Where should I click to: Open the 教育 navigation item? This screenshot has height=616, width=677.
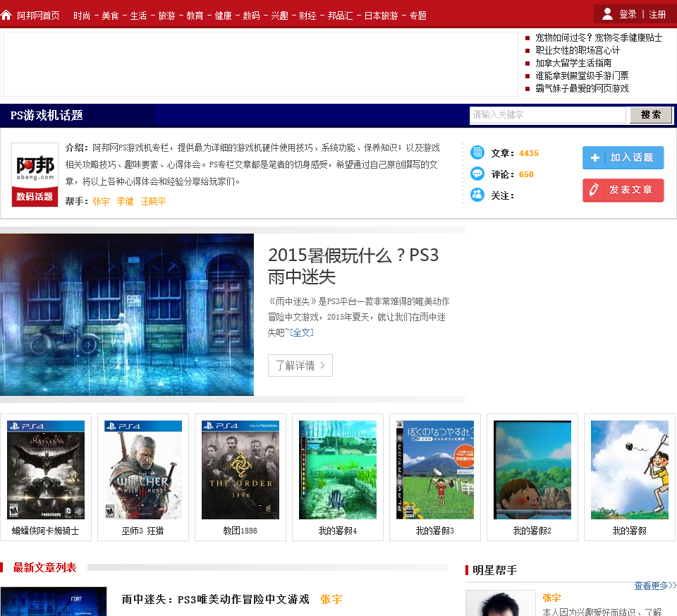pos(195,16)
